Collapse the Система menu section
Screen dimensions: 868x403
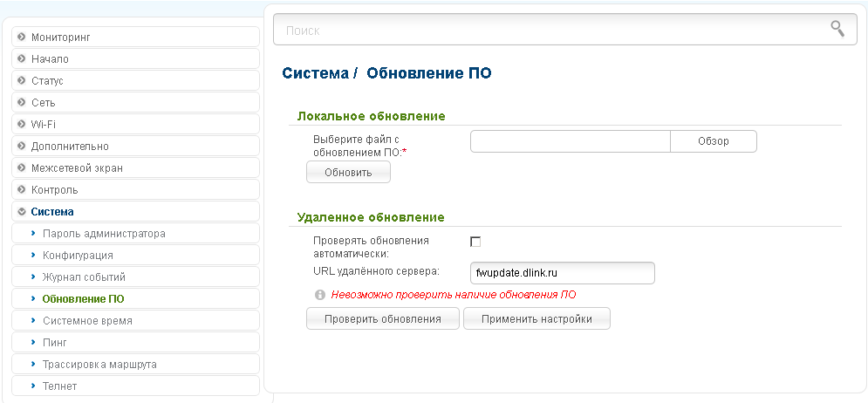[51, 212]
